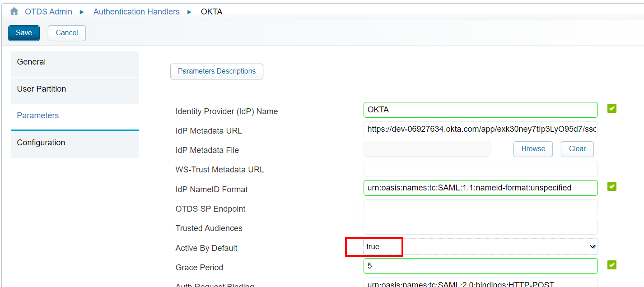644x287 pixels.
Task: Open Parameters Descriptions
Action: coord(216,71)
